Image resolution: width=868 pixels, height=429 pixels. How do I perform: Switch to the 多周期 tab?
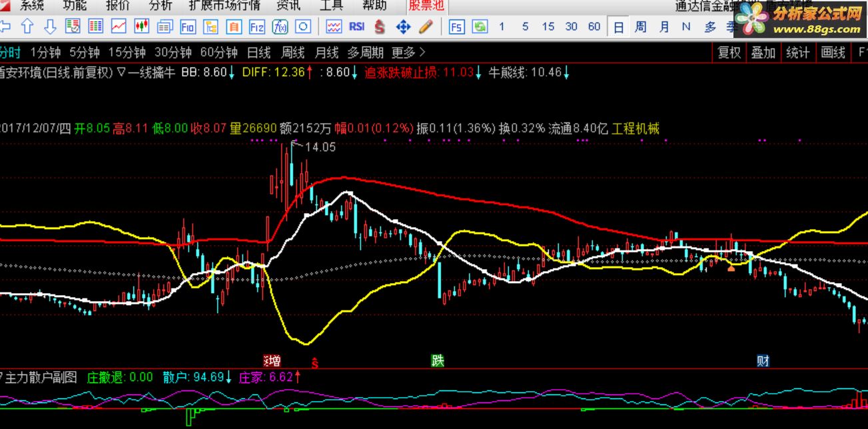tap(365, 53)
